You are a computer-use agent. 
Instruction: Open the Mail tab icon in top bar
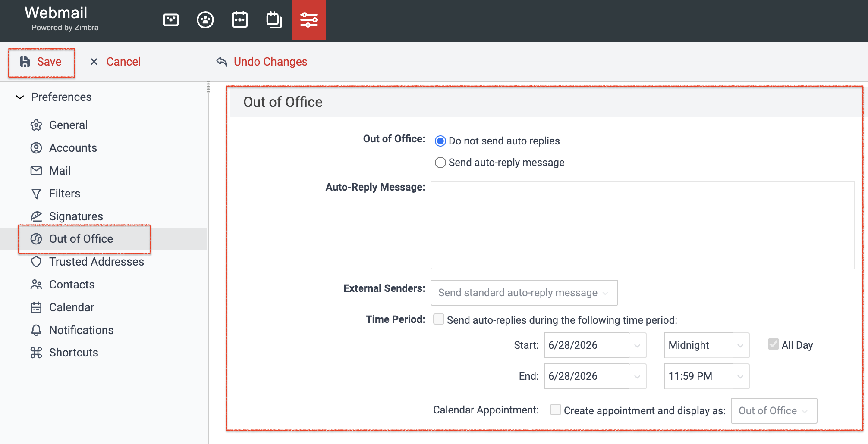171,20
